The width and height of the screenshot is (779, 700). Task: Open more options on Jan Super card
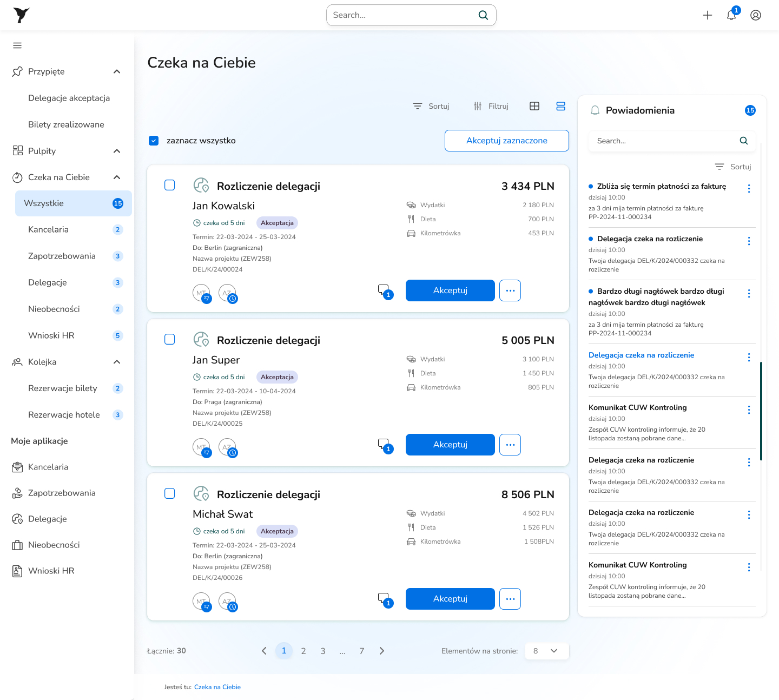point(510,445)
